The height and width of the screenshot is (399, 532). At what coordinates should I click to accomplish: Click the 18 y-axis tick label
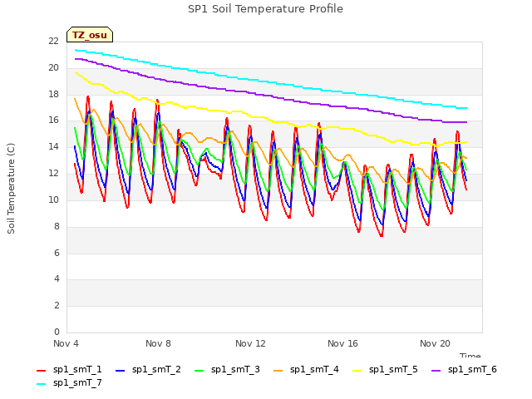click(54, 94)
